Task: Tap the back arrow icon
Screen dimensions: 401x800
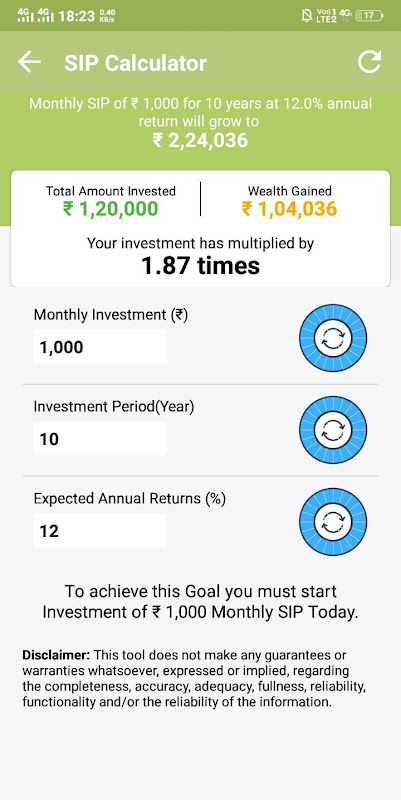Action: click(x=29, y=62)
